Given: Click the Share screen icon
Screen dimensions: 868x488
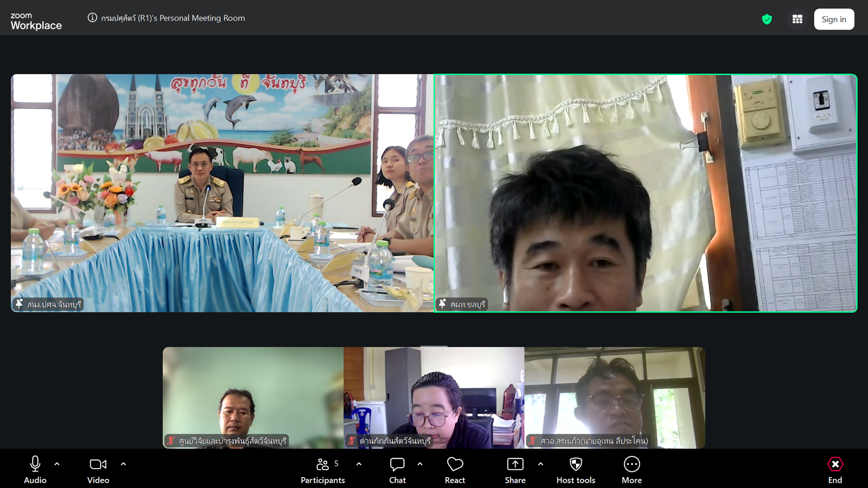Looking at the screenshot, I should tap(515, 464).
